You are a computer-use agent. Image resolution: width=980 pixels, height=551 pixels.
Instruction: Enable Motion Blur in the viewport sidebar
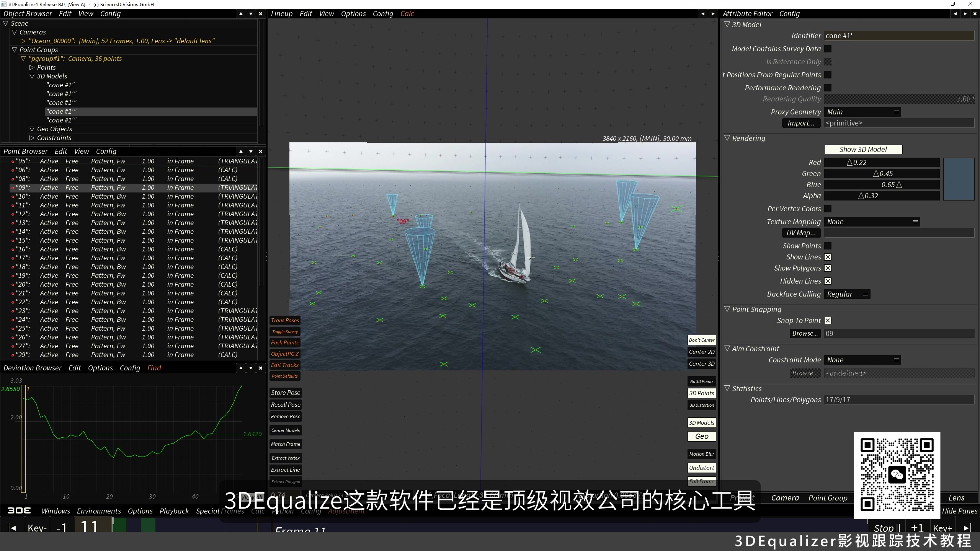[x=701, y=454]
